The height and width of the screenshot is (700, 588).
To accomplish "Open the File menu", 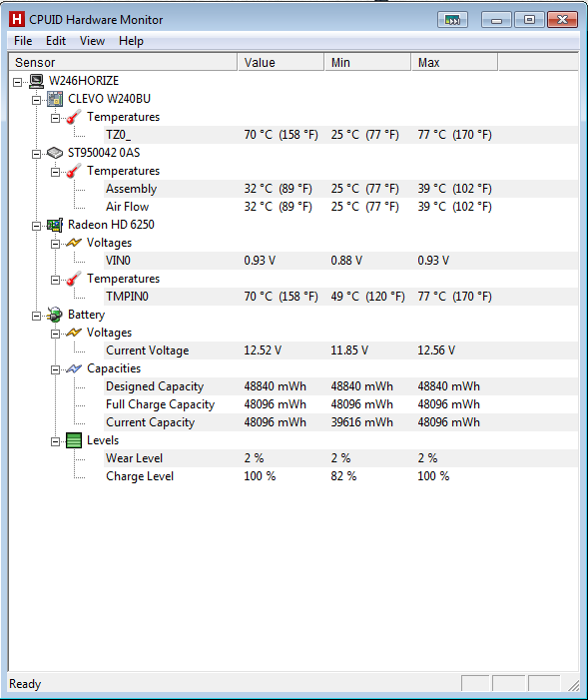I will tap(23, 41).
